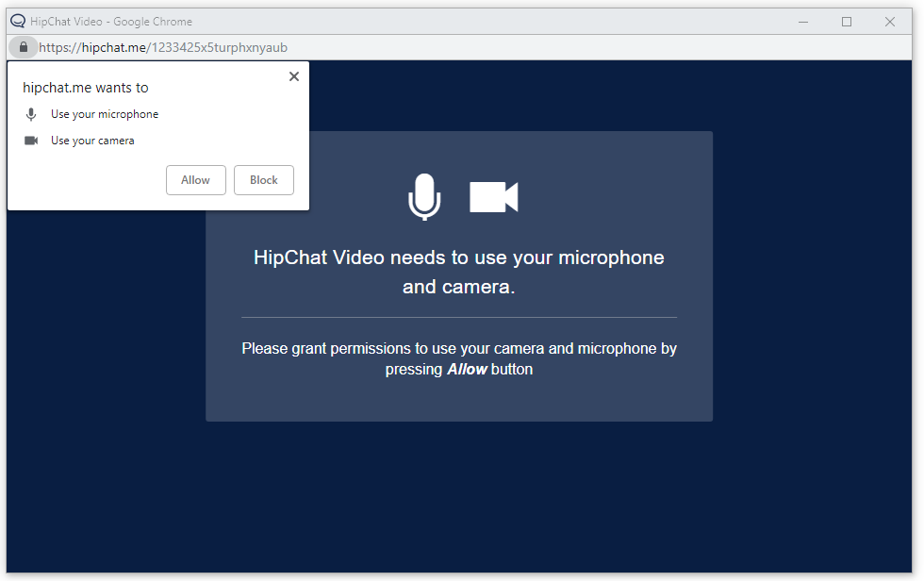The height and width of the screenshot is (581, 924).
Task: Allow microphone and camera access
Action: tap(196, 180)
